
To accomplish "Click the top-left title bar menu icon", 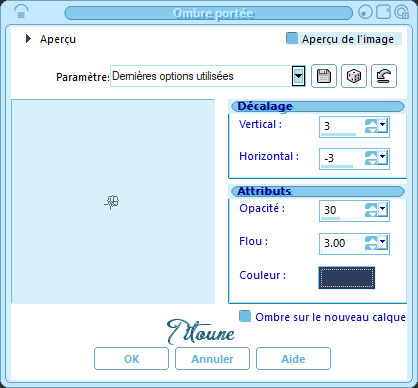I will (x=21, y=12).
